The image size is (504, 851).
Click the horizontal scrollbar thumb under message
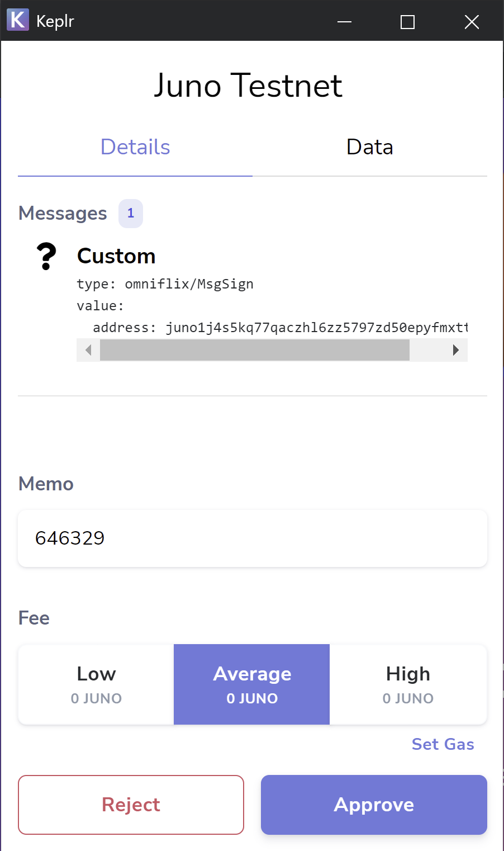coord(255,350)
